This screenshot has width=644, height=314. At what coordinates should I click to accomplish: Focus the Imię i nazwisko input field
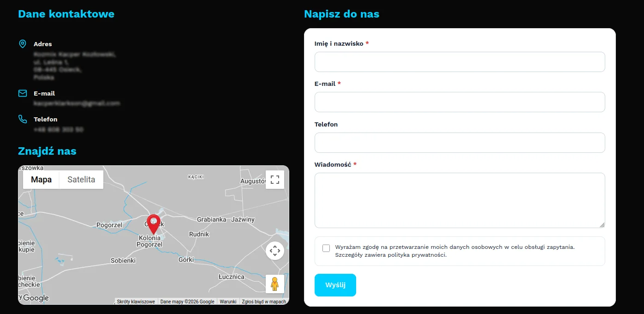point(459,62)
